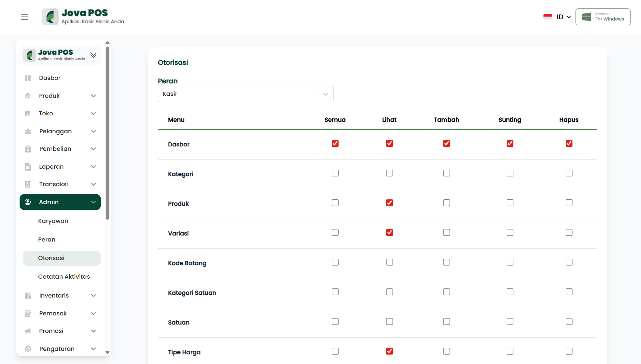Click the Windows logo download icon
This screenshot has height=364, width=641.
click(x=586, y=17)
